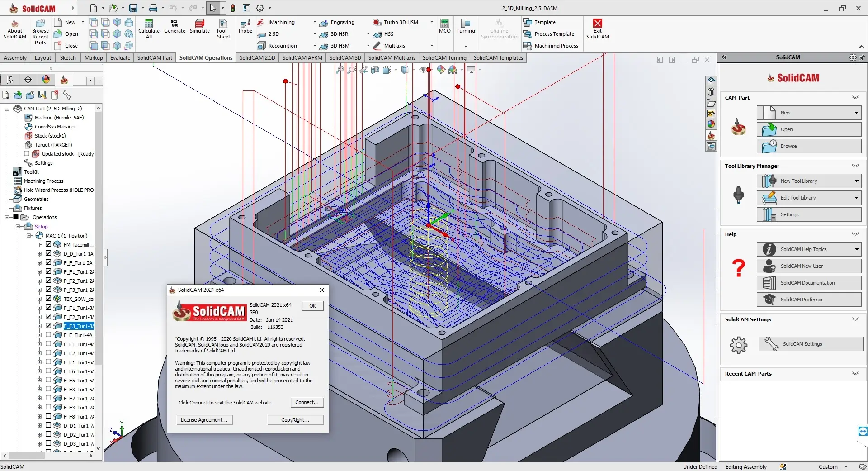The height and width of the screenshot is (471, 868).
Task: Click the Appearances color ball in task pane
Action: pos(711,124)
